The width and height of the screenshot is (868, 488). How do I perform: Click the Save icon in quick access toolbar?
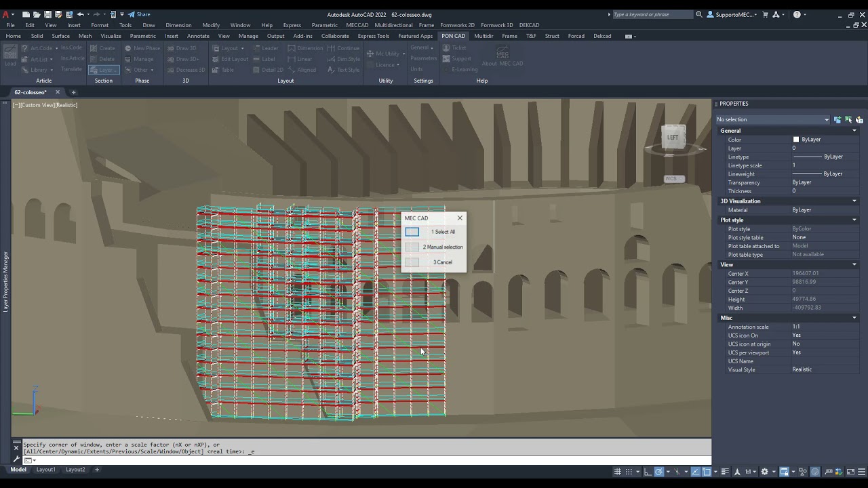coord(47,14)
